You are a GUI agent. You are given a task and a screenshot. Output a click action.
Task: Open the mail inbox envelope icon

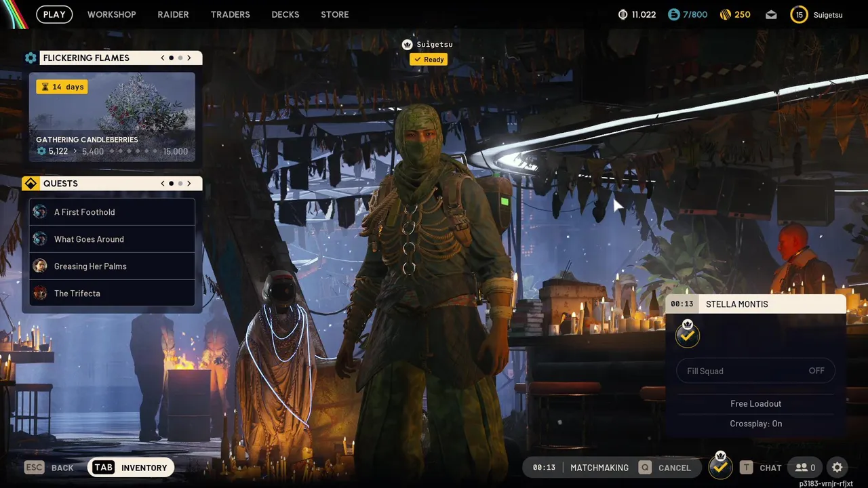(x=771, y=14)
